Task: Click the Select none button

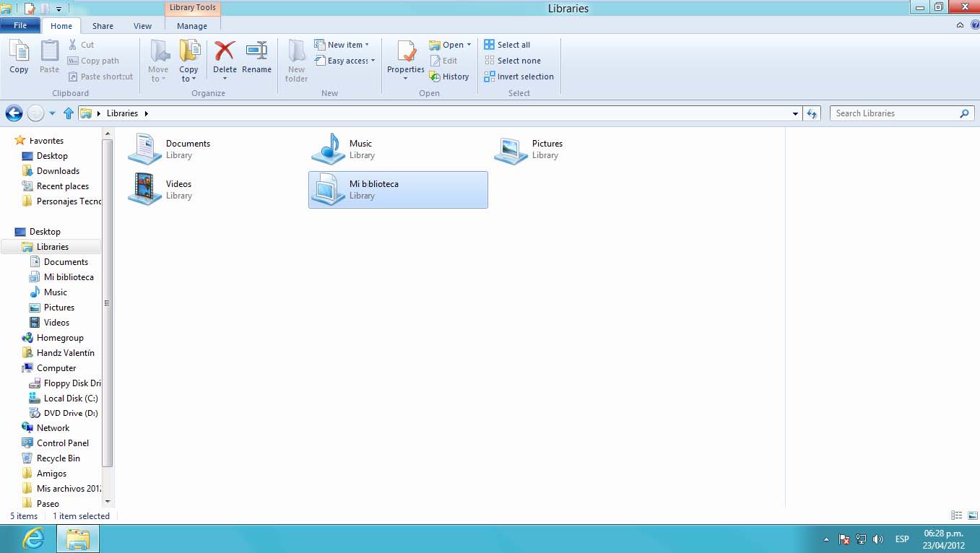Action: [x=512, y=61]
